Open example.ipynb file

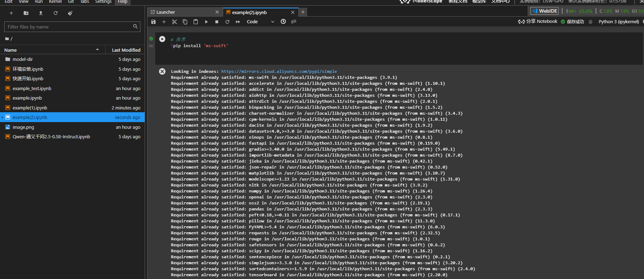click(72, 98)
